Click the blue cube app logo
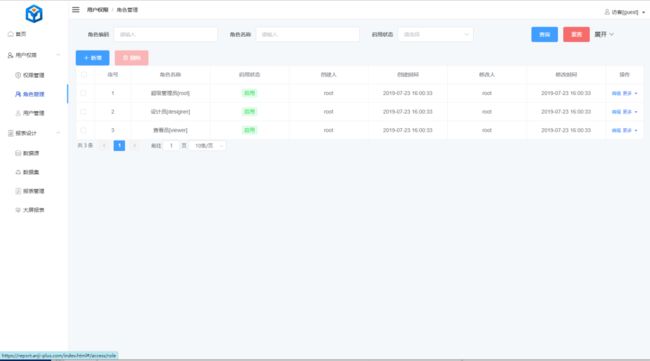 pos(34,14)
